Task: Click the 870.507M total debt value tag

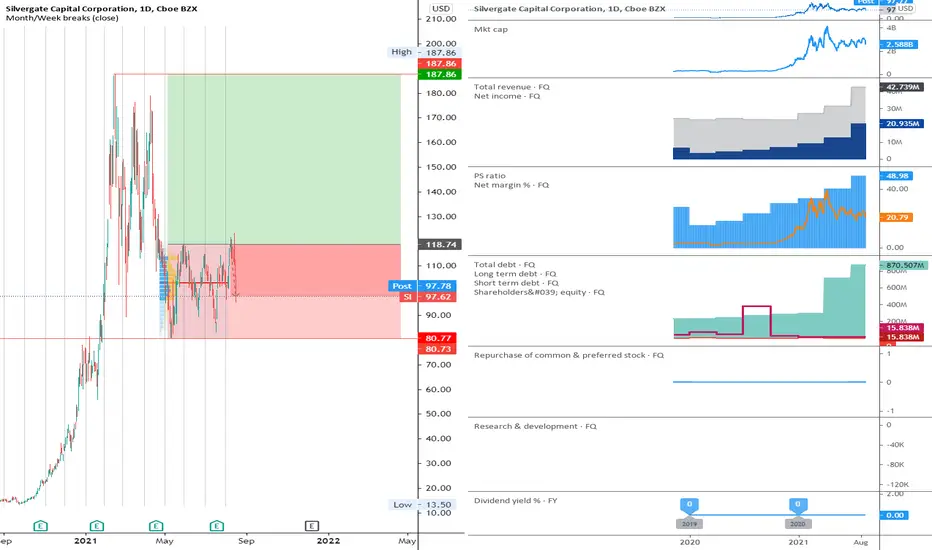Action: (902, 265)
